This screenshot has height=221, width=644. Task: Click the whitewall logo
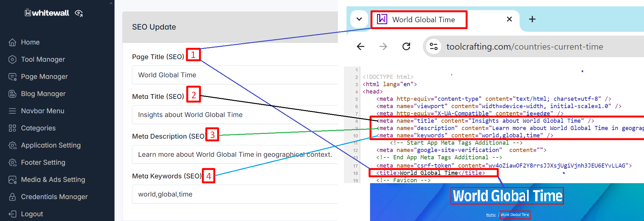pos(47,13)
